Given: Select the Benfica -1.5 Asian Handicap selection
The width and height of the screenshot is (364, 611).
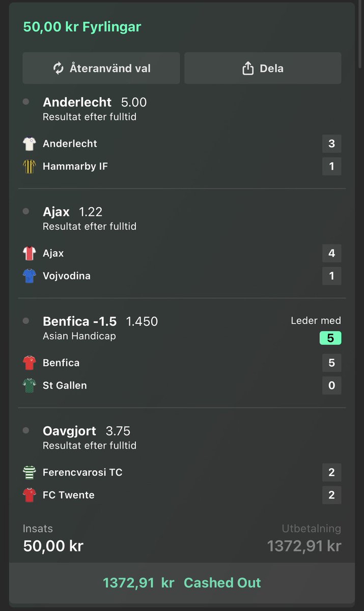Looking at the screenshot, I should [100, 328].
